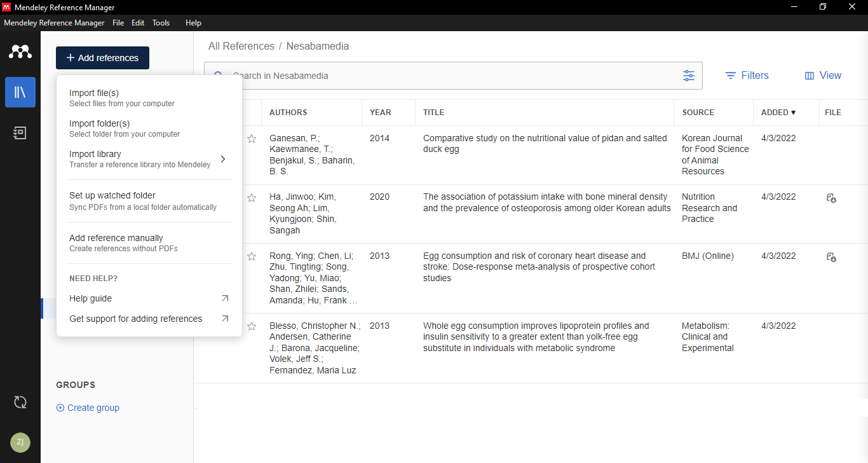Star the Ganesan 2014 reference
Screen dimensions: 868x463
(252, 139)
